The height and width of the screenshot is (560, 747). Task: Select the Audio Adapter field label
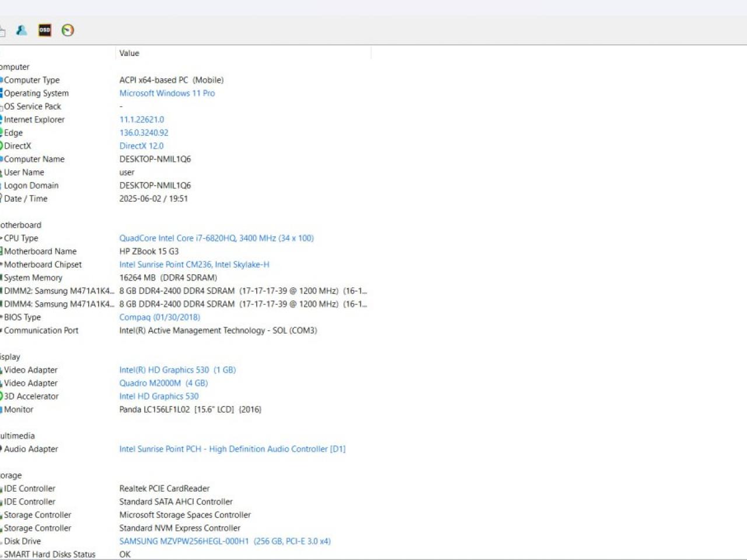point(31,449)
